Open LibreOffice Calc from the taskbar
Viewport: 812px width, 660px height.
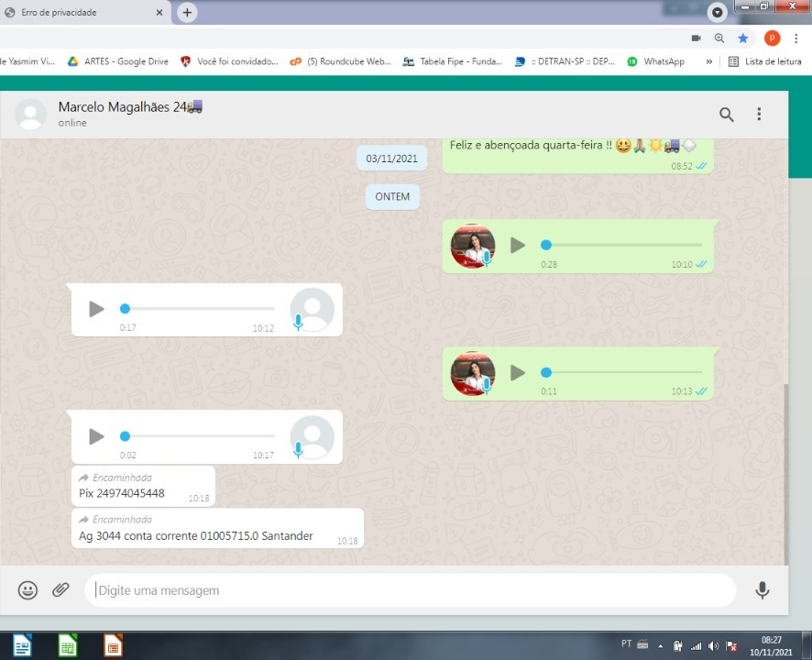[68, 646]
